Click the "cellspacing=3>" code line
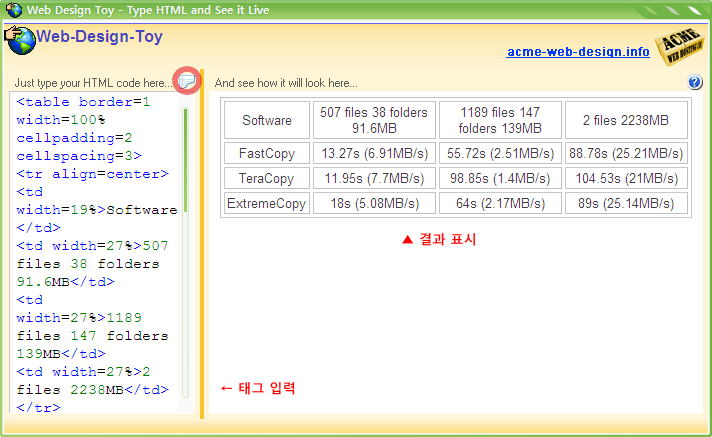This screenshot has height=437, width=712. pos(79,156)
